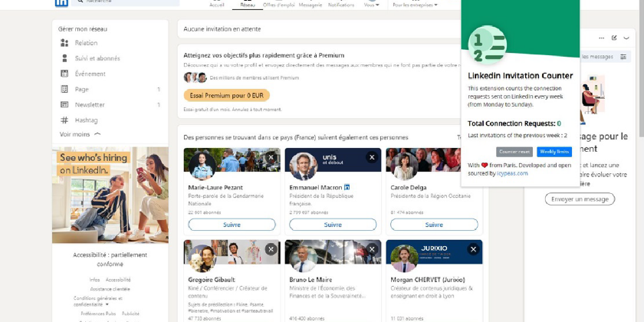Go to the Accueil tab

click(216, 4)
